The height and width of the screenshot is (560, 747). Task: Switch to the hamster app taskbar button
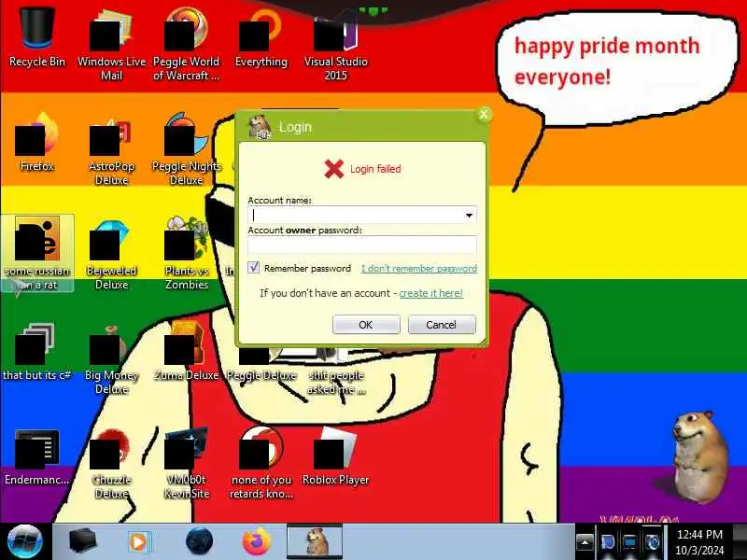[x=315, y=542]
